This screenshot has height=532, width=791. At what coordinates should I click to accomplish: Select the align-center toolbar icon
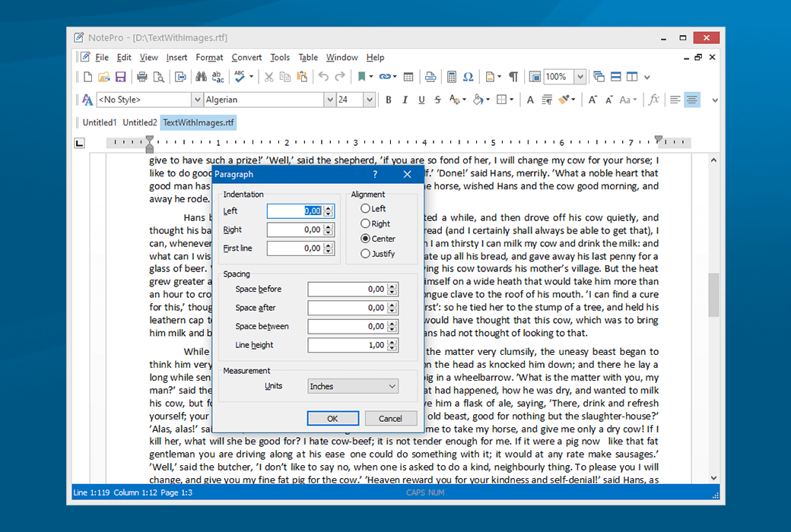click(692, 100)
